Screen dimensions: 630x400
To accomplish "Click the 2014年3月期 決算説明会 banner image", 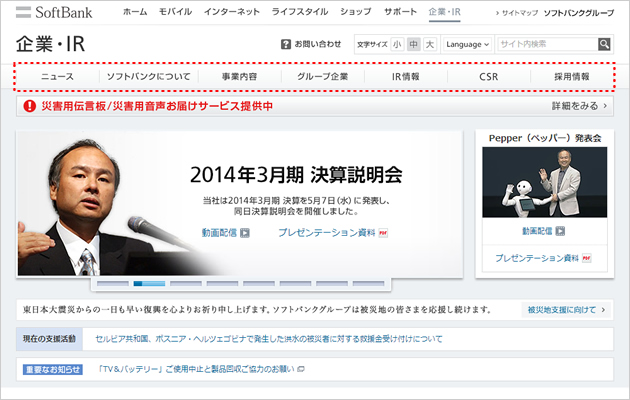I will coord(239,204).
